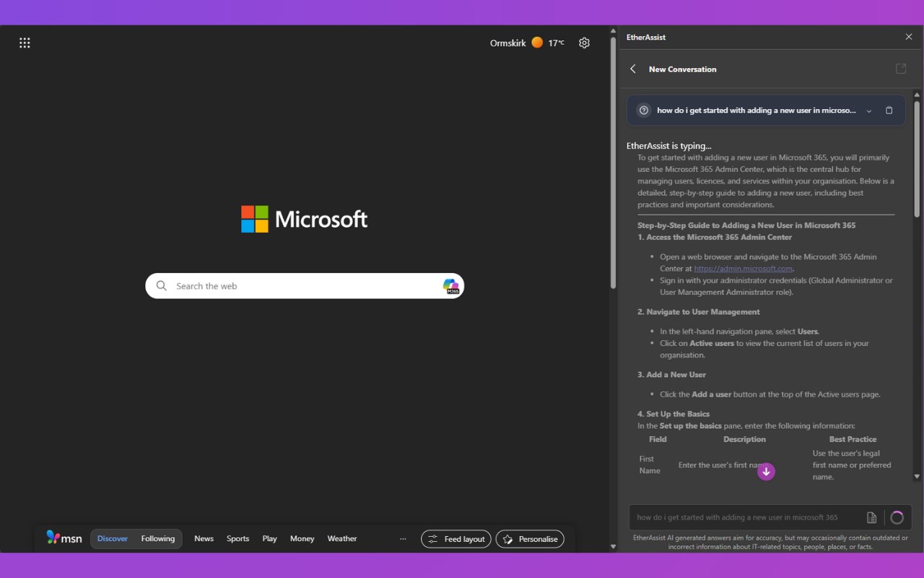Open the Weather feed tab
The height and width of the screenshot is (578, 924).
click(342, 539)
